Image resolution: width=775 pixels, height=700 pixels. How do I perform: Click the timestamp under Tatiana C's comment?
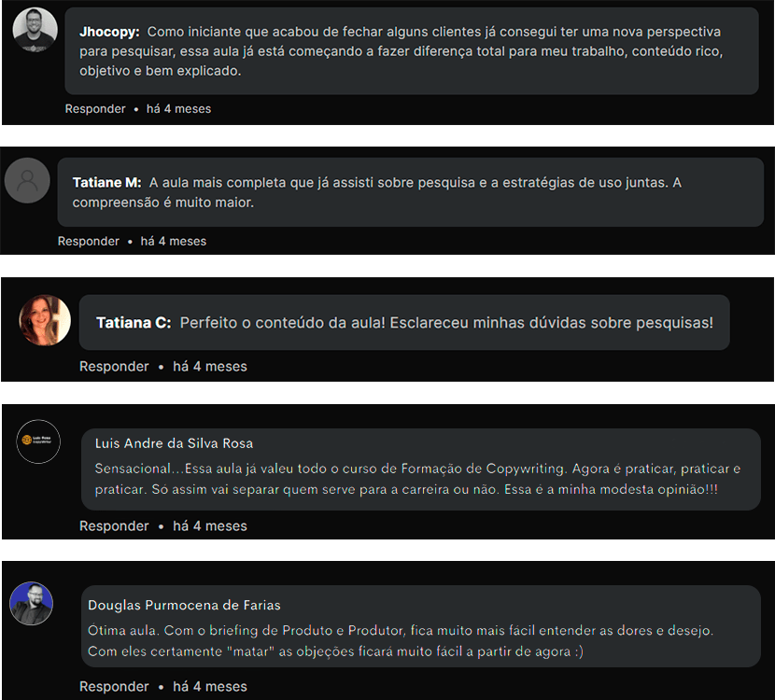(x=209, y=366)
